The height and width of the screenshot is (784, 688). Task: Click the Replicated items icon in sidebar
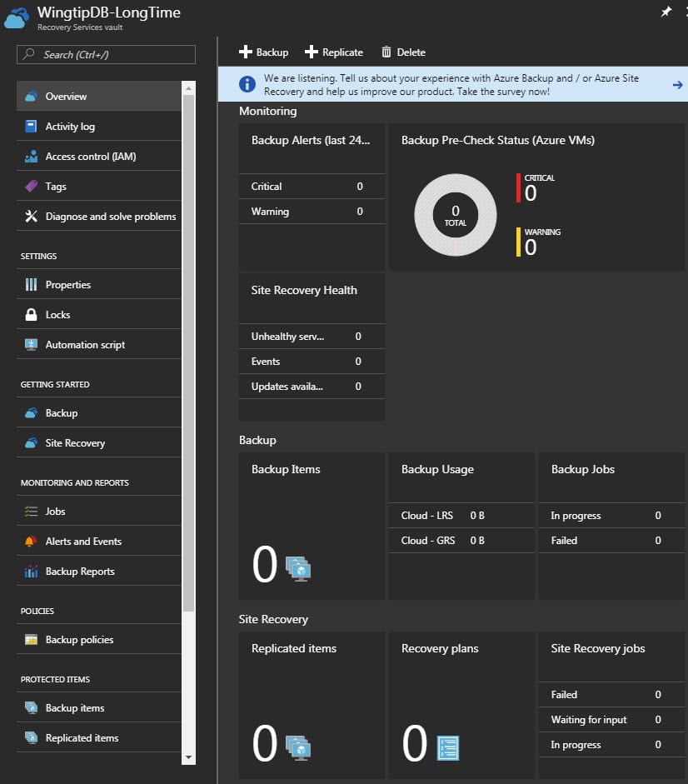(x=31, y=738)
